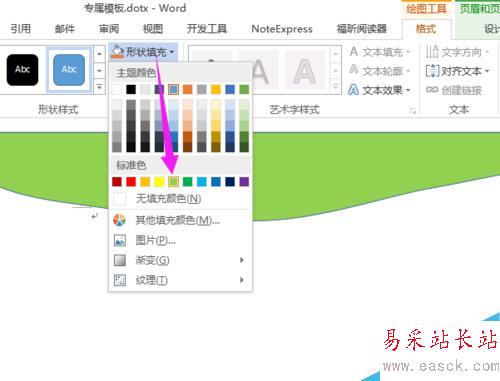Choose yellow standard color
Screen dimensions: 500x381
pyautogui.click(x=159, y=182)
